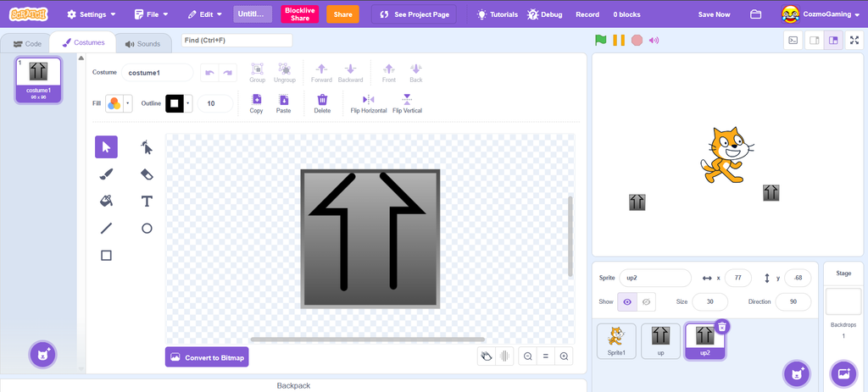868x392 pixels.
Task: Delete the up2 sprite with trash badge
Action: [722, 327]
